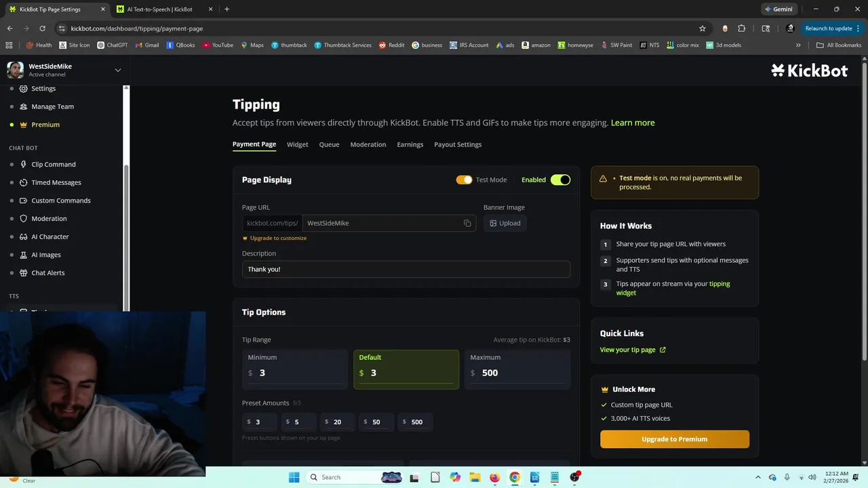Open Firefox from the taskbar

pyautogui.click(x=494, y=477)
